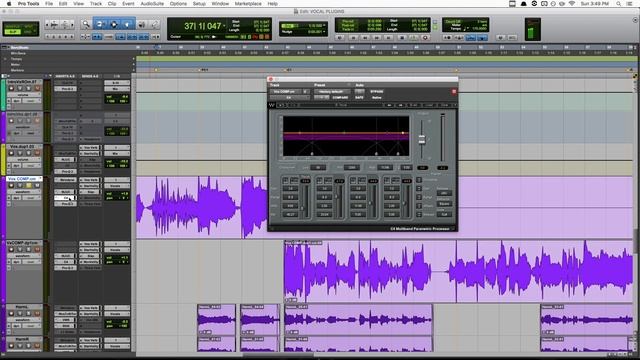
Task: Open macOS Notification Center icon
Action: coord(630,4)
